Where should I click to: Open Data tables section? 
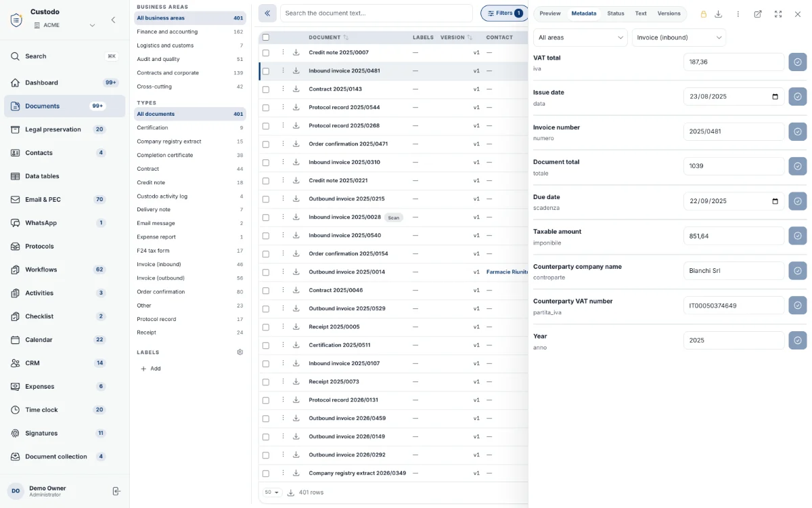64,176
